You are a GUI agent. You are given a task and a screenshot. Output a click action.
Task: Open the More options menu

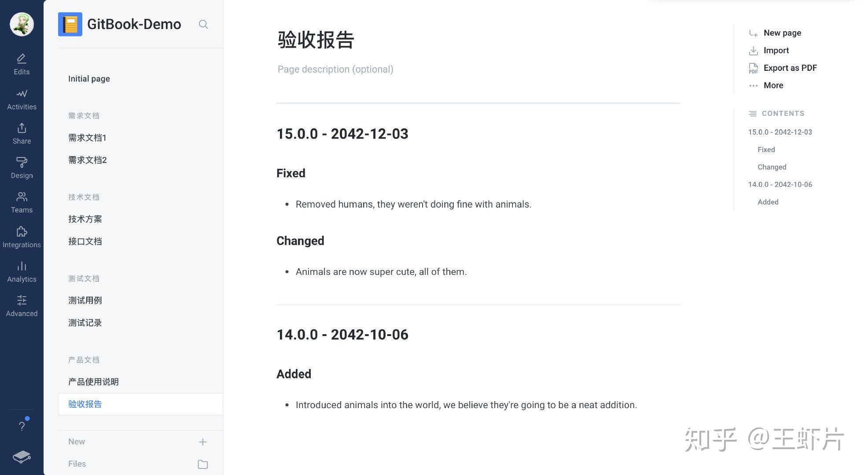click(x=773, y=85)
